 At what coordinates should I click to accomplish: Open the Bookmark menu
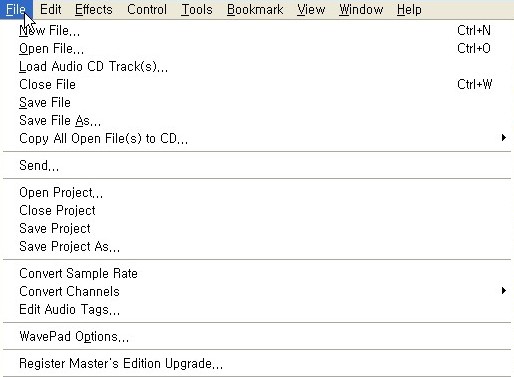pyautogui.click(x=255, y=9)
